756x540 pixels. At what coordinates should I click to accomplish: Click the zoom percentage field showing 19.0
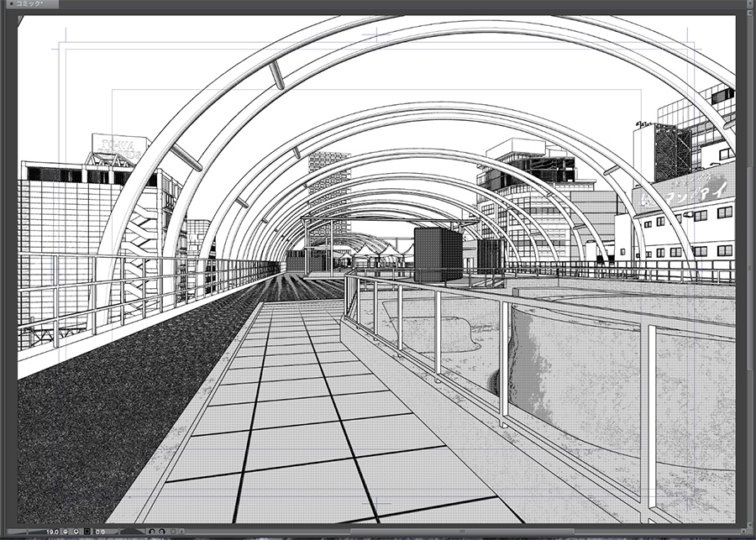(x=53, y=532)
